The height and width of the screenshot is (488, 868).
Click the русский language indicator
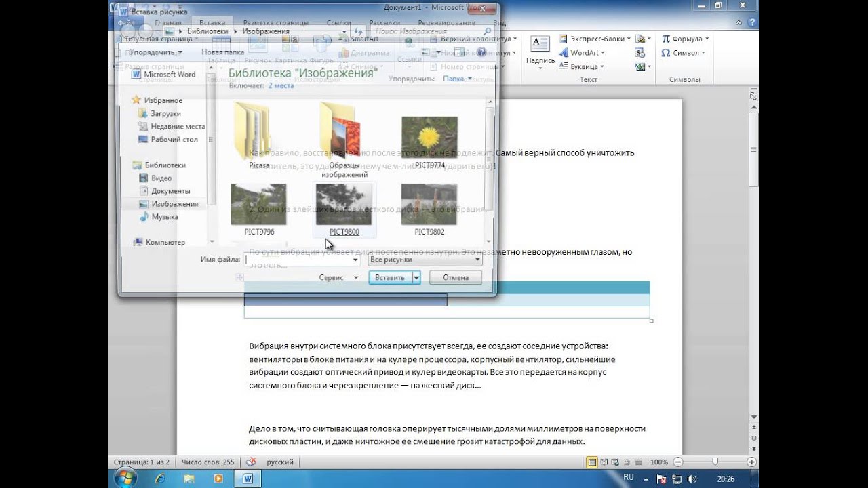(x=280, y=462)
